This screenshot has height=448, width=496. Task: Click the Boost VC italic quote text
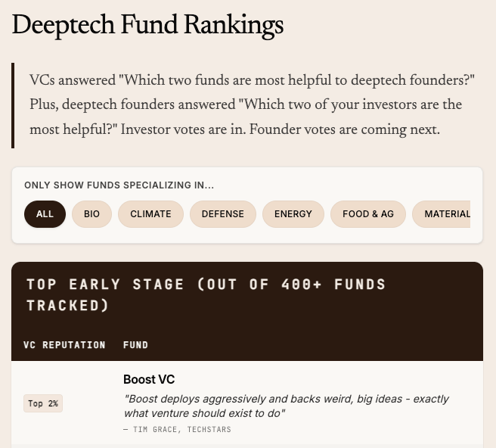pos(286,406)
